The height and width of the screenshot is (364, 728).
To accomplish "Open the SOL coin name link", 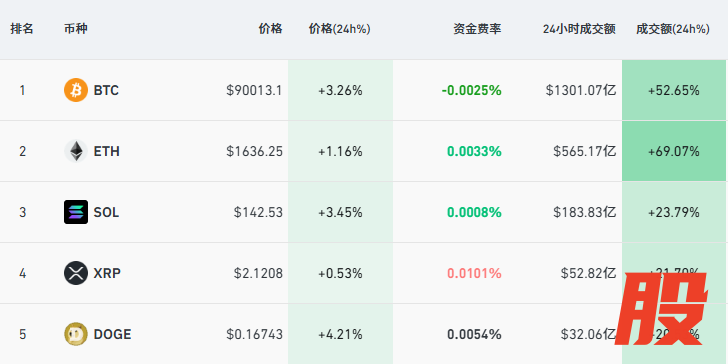I will pyautogui.click(x=106, y=212).
